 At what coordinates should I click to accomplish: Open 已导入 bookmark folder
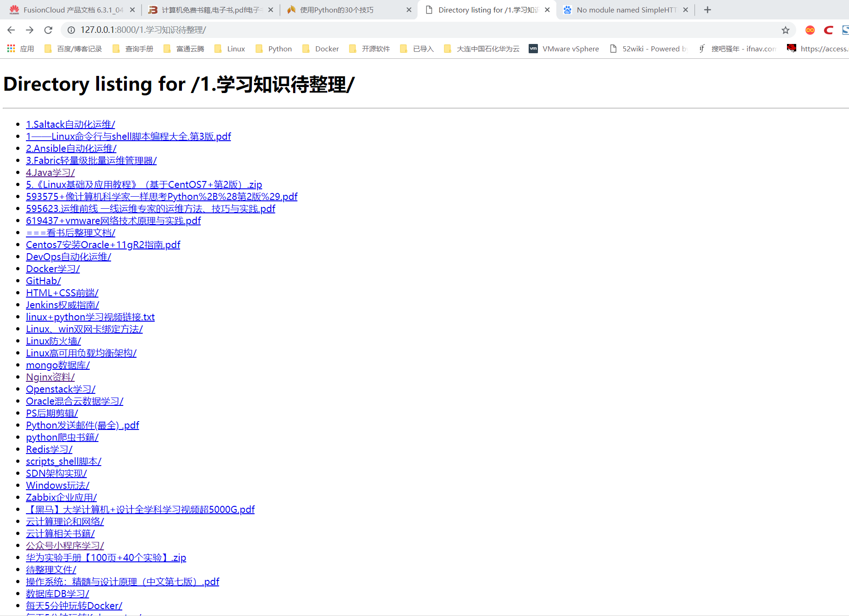click(x=417, y=49)
